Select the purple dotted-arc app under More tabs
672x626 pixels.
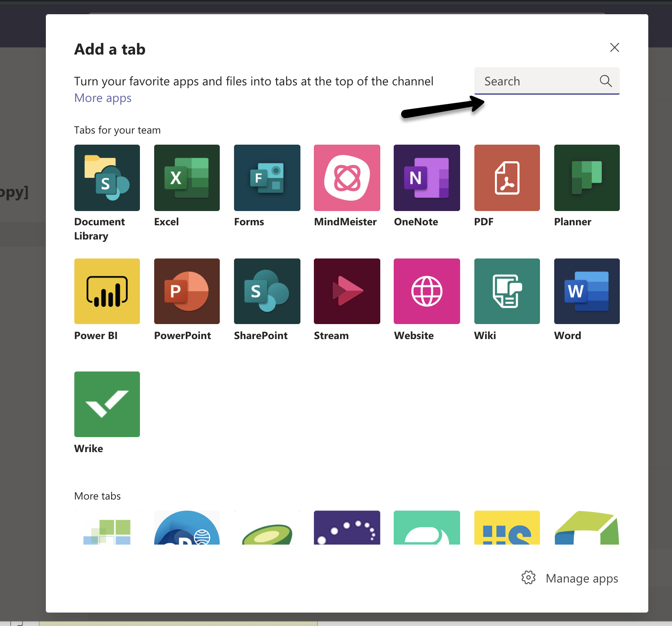point(347,528)
